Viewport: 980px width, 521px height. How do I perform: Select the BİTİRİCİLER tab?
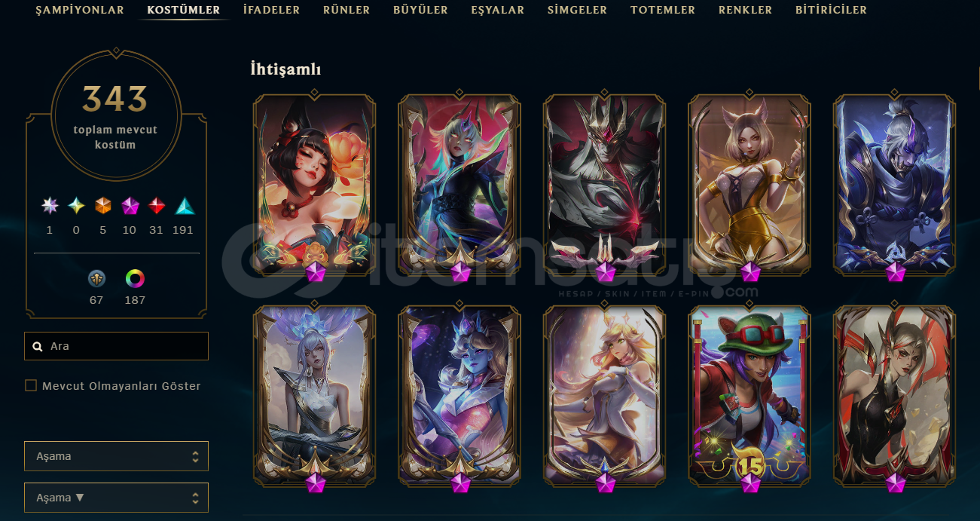pos(831,10)
